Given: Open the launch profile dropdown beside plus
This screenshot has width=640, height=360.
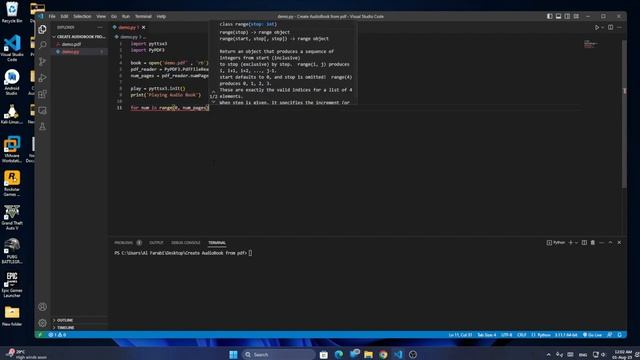Looking at the screenshot, I should 576,242.
